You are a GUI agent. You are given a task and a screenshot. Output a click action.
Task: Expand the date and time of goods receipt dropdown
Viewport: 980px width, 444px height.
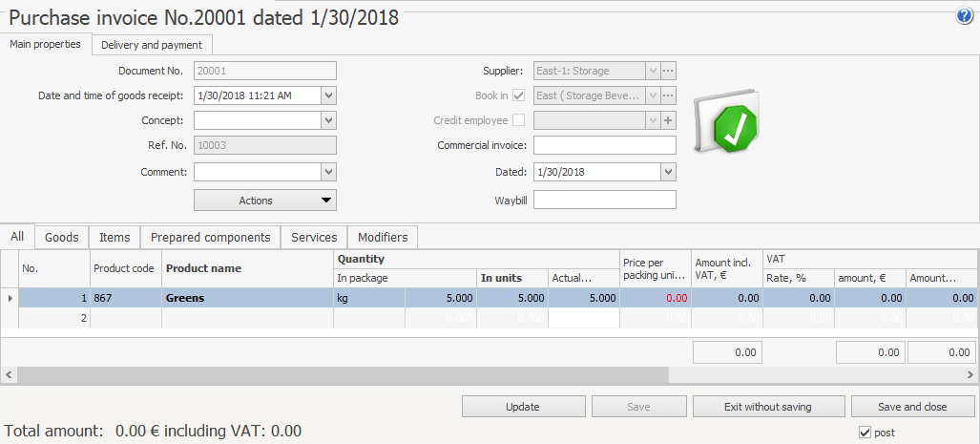tap(328, 95)
